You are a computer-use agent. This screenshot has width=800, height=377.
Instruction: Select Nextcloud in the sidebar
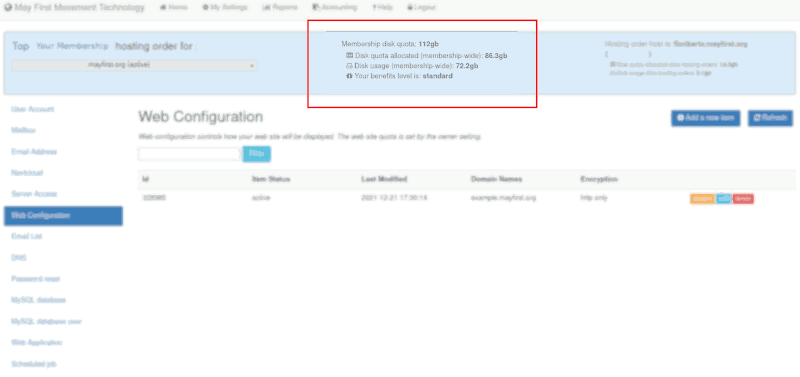click(27, 172)
